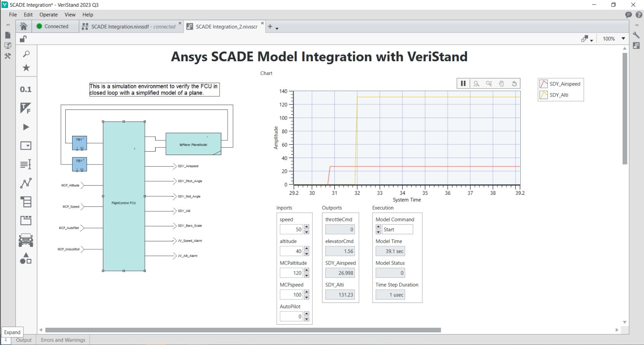Open the graph controls palette
This screenshot has height=345, width=644.
pos(26,183)
